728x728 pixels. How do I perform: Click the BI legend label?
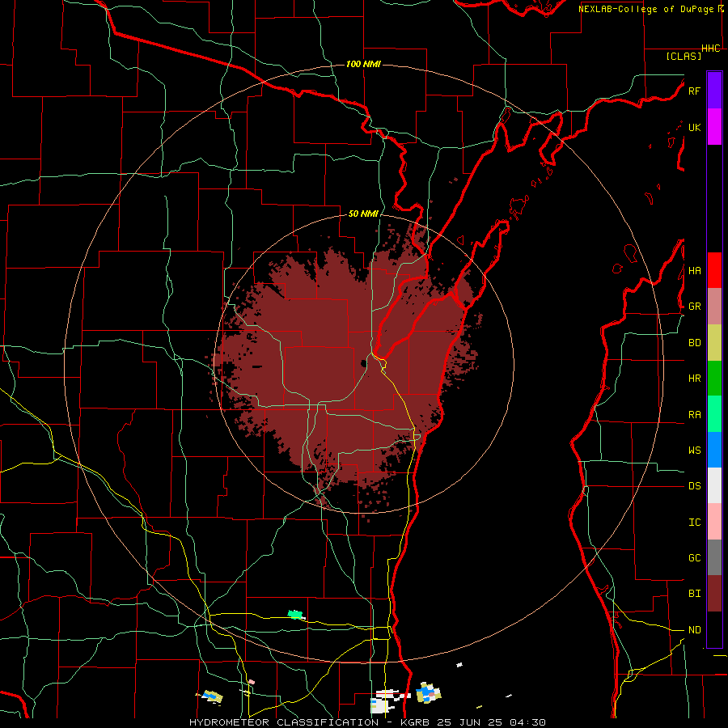point(694,594)
